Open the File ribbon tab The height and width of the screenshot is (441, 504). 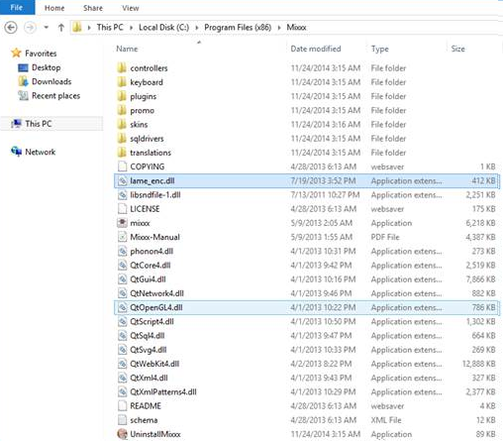click(x=17, y=8)
